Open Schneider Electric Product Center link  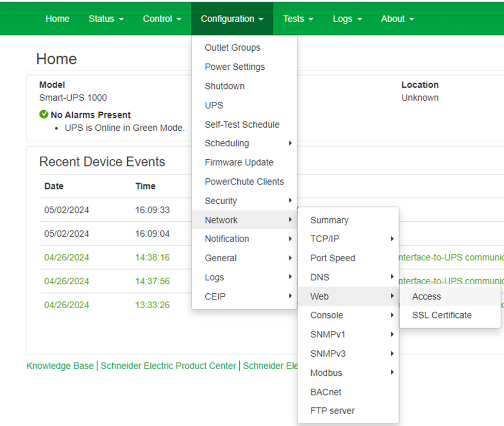click(169, 366)
